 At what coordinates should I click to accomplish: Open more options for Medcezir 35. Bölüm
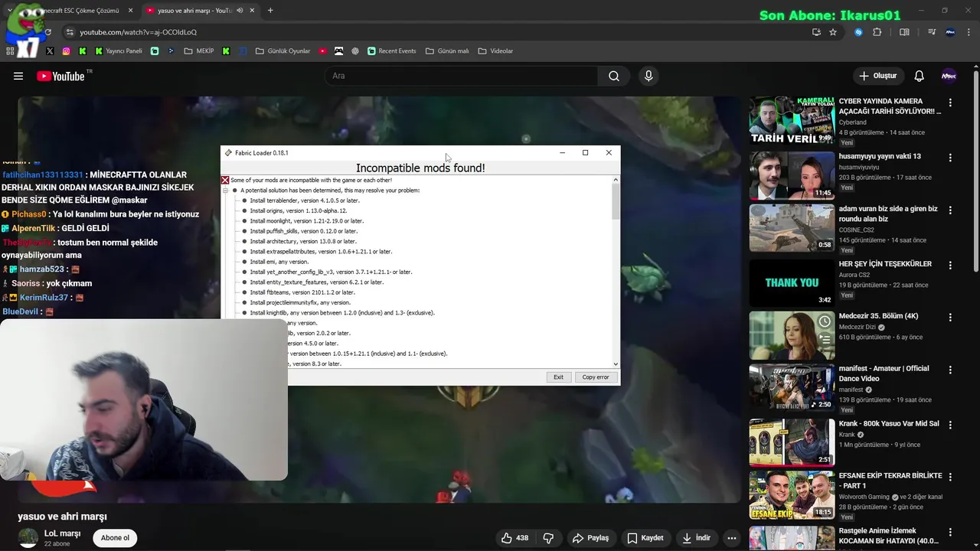tap(950, 318)
